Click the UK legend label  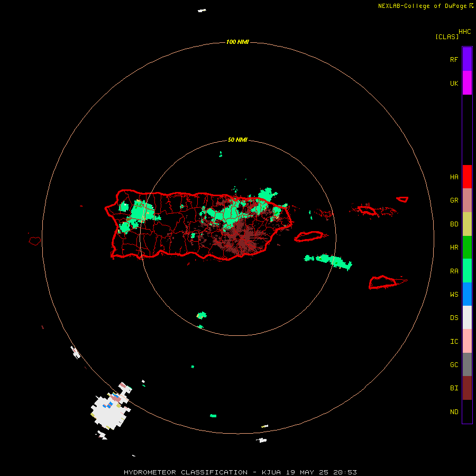coord(454,83)
